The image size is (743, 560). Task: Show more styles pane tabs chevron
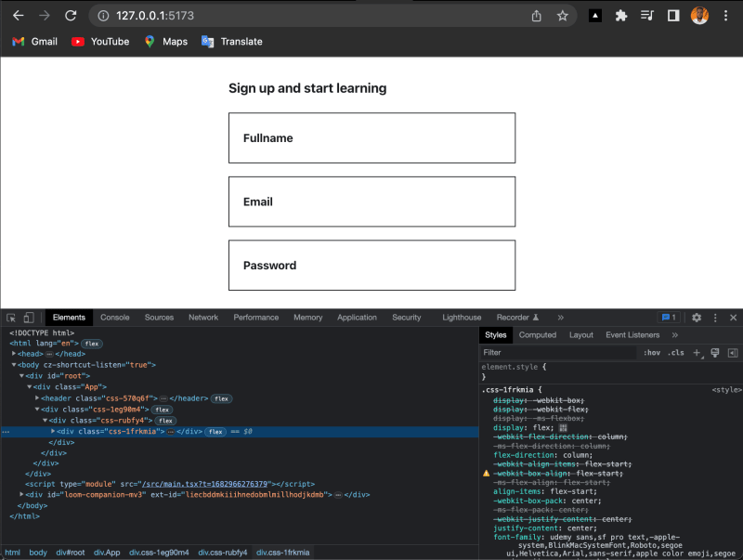point(675,335)
